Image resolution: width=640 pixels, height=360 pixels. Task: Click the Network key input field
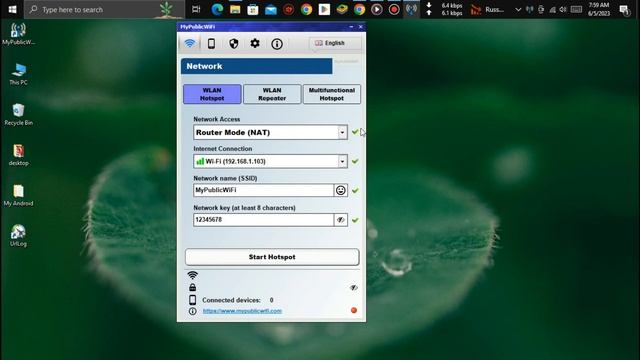tap(263, 220)
